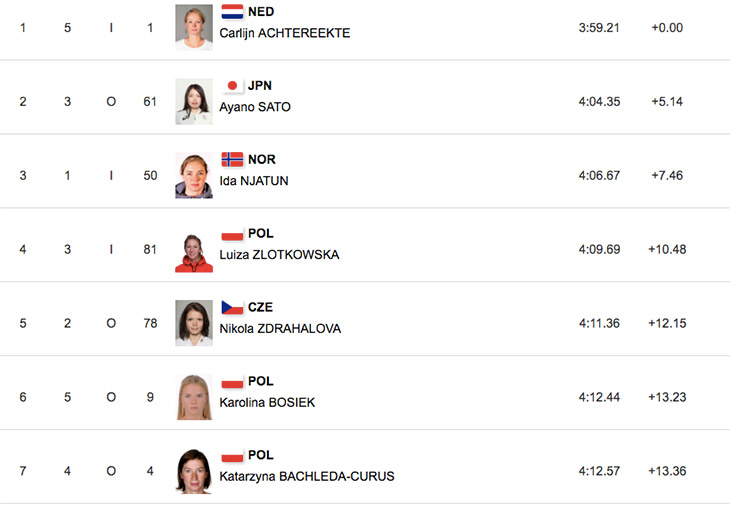Click Poland flag beside Luiza ZLOTKOWSKA

[x=232, y=234]
